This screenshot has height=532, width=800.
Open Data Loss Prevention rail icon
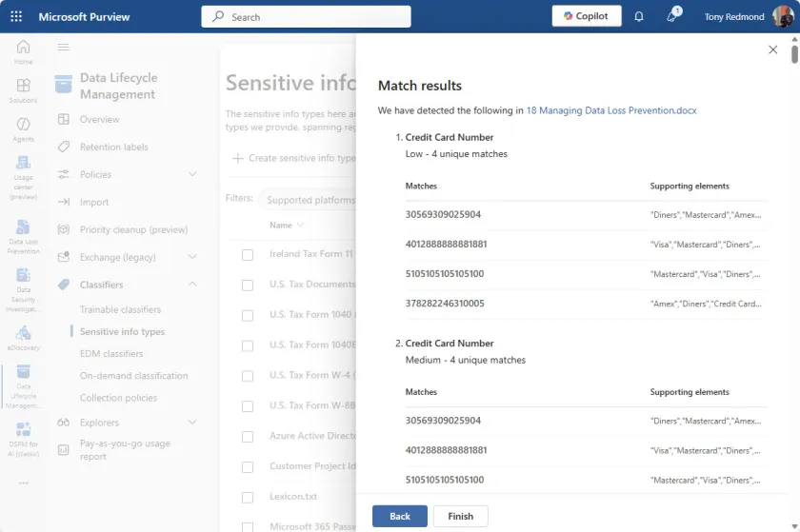pyautogui.click(x=23, y=228)
